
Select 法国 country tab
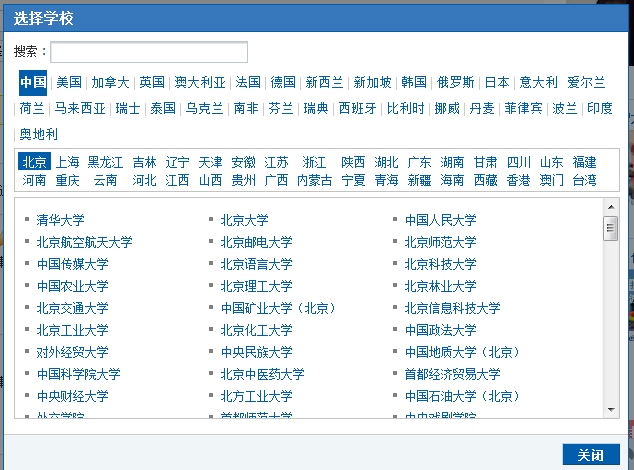[248, 83]
